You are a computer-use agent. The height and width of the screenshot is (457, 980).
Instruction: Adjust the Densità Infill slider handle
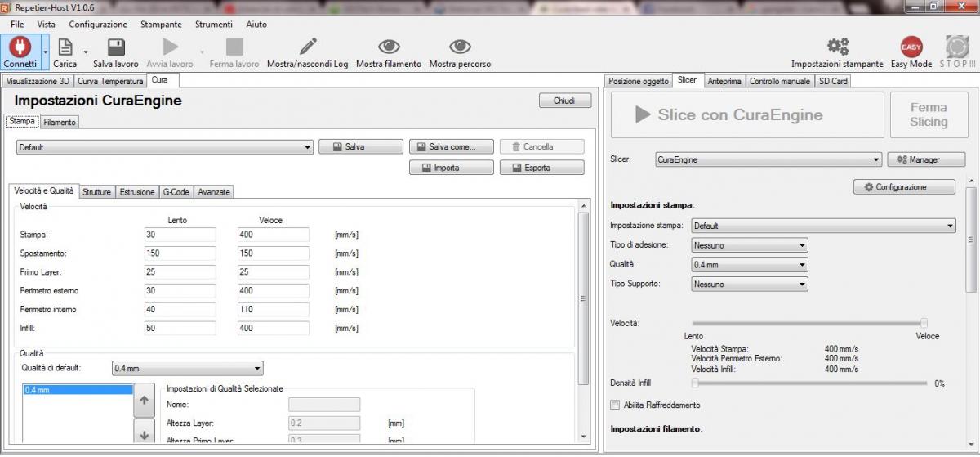[x=695, y=382]
